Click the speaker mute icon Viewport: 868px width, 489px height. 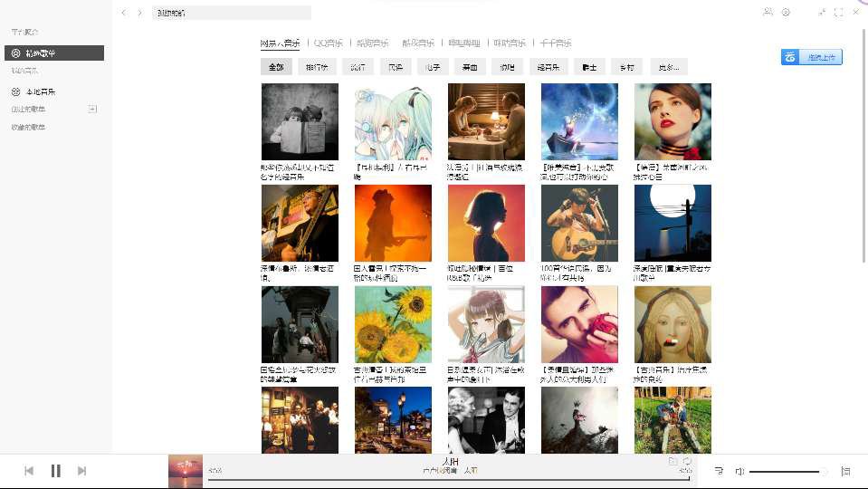click(739, 471)
